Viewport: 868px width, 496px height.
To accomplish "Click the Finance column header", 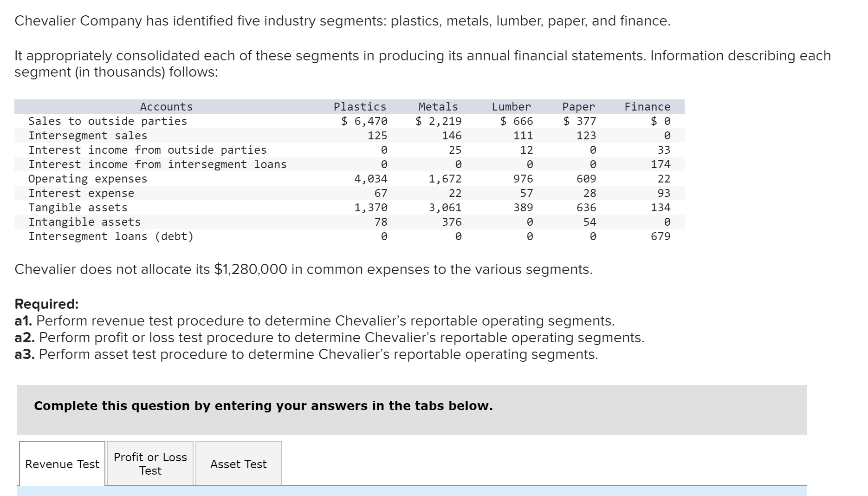I will (648, 106).
